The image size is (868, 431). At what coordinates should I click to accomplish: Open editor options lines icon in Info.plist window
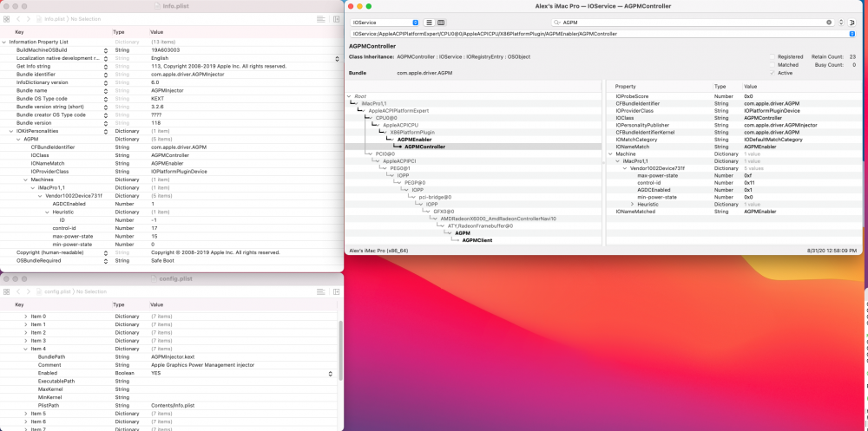[x=320, y=19]
